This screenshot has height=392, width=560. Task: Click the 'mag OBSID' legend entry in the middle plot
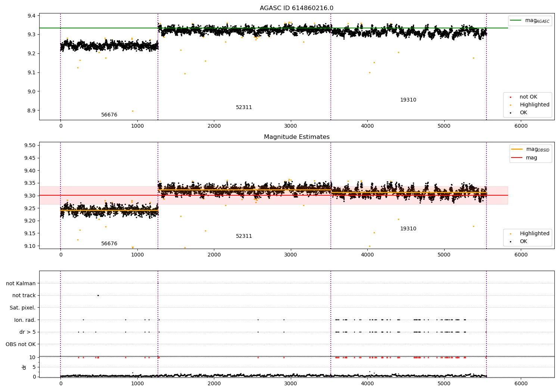[530, 149]
